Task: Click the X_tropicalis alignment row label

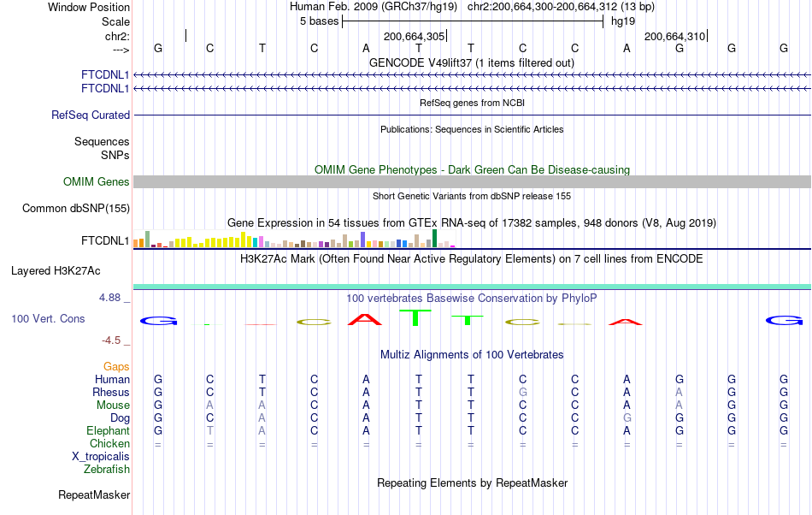Action: (x=101, y=457)
